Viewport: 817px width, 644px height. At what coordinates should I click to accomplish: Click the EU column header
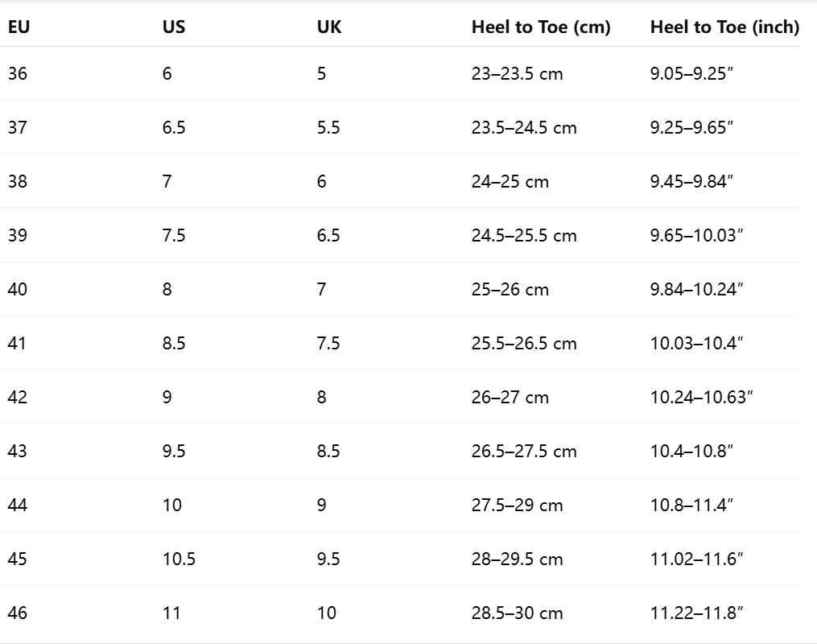coord(19,27)
